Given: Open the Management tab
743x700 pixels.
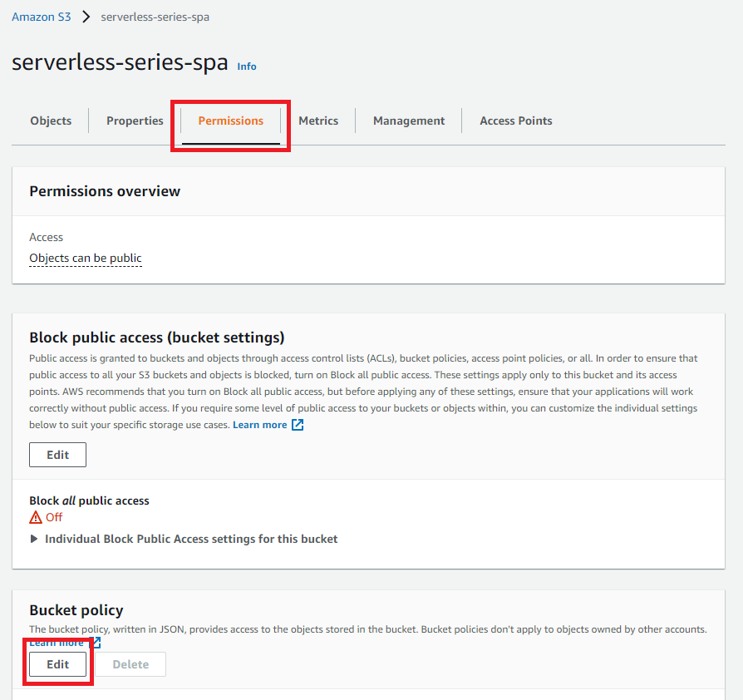Looking at the screenshot, I should point(409,121).
